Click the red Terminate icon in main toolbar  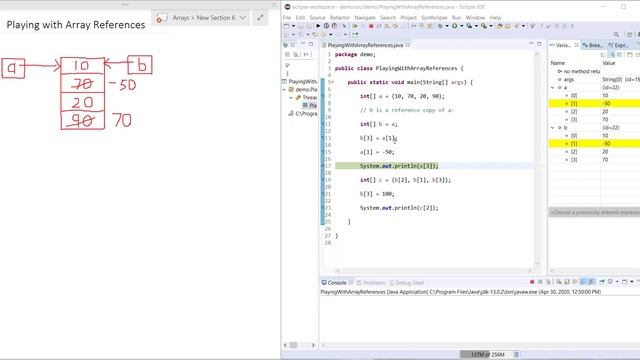point(371,26)
